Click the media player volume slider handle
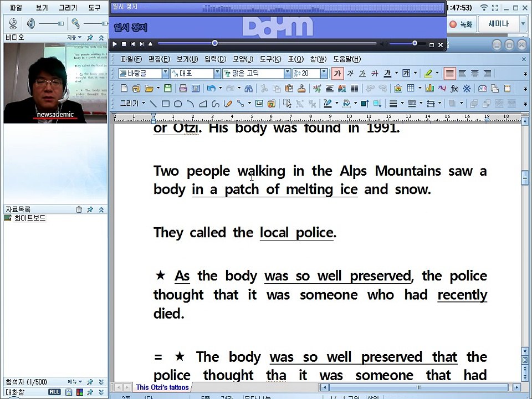The image size is (532, 399). point(415,43)
